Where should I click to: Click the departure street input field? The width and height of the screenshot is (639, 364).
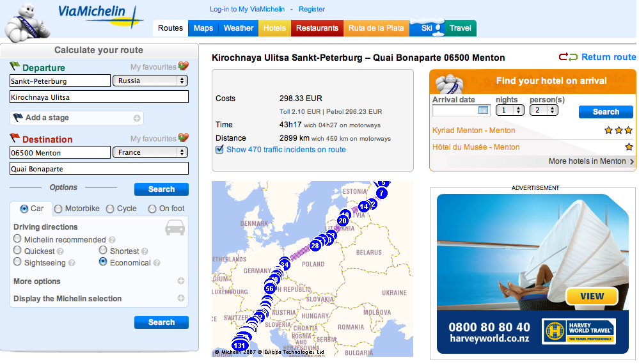(99, 97)
